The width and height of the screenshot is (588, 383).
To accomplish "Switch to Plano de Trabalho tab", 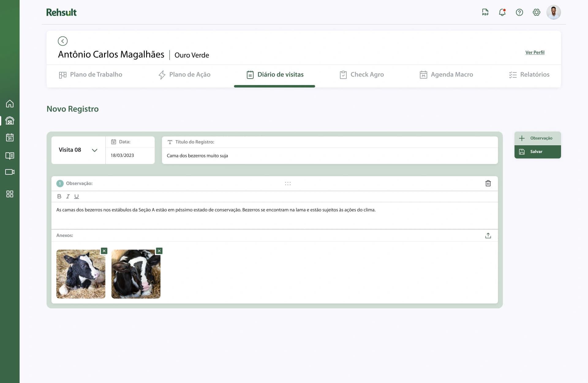I will pyautogui.click(x=90, y=75).
